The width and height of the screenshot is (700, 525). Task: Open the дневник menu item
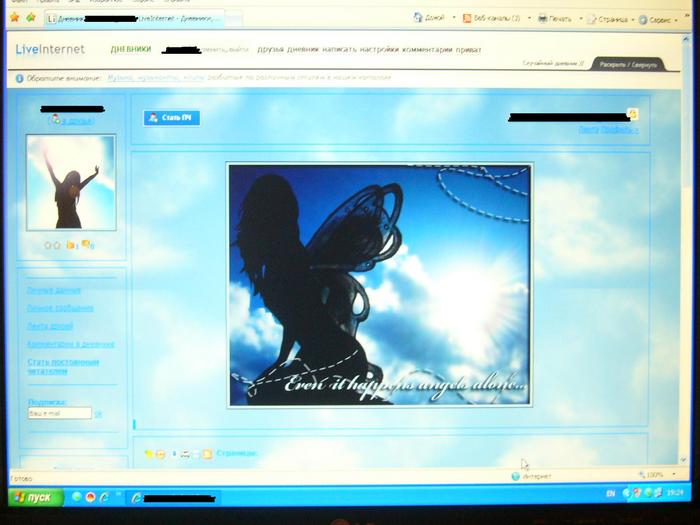click(303, 50)
